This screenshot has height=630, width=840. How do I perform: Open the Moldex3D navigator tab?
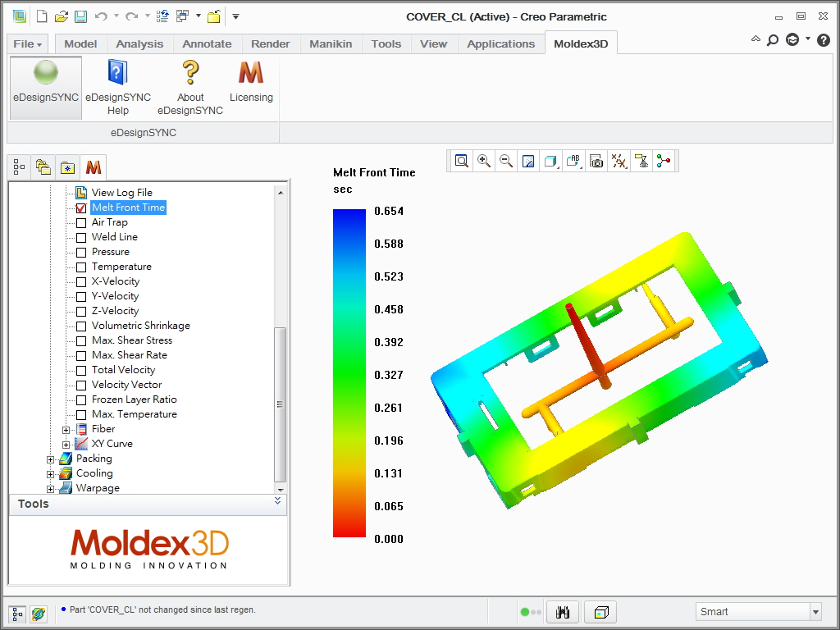point(94,167)
